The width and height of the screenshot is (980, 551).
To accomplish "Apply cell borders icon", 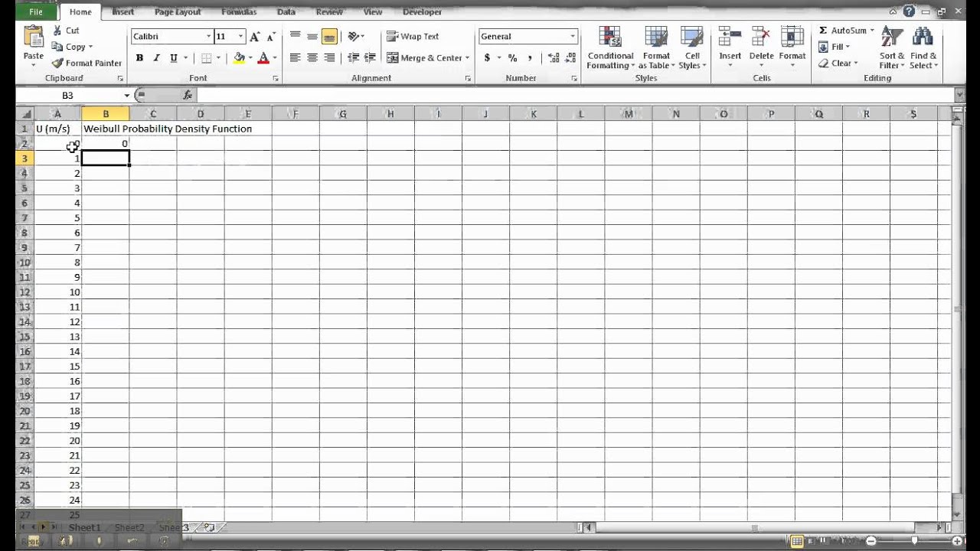I will click(x=206, y=58).
